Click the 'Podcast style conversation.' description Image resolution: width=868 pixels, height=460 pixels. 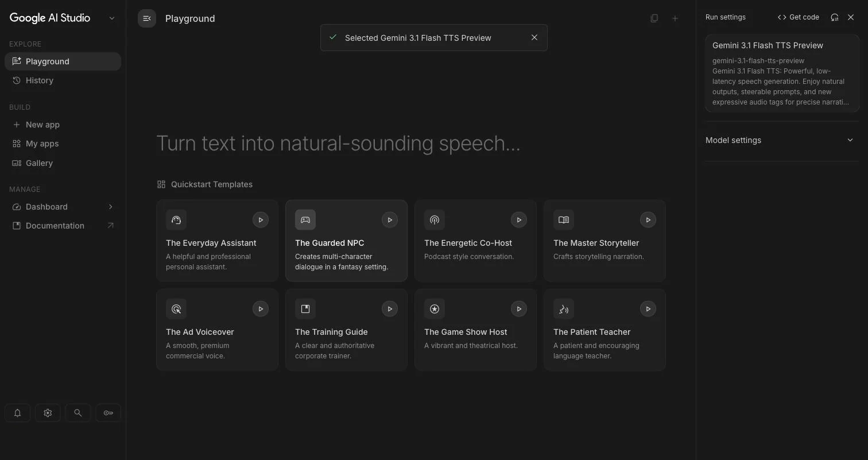tap(469, 257)
